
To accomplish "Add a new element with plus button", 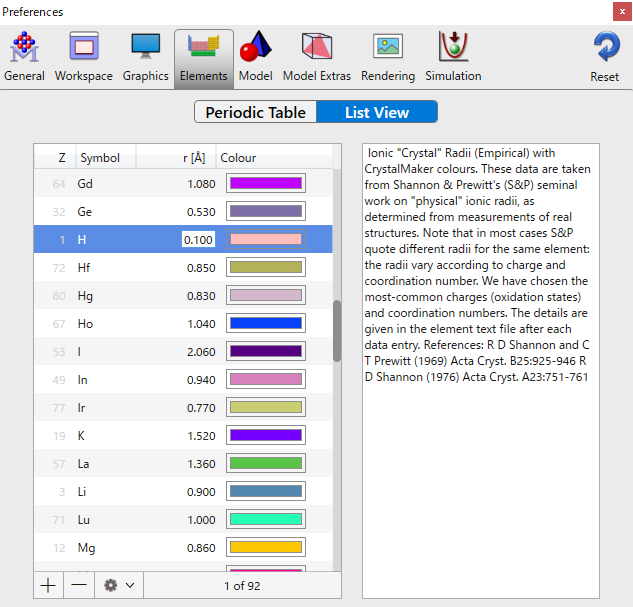I will [48, 585].
